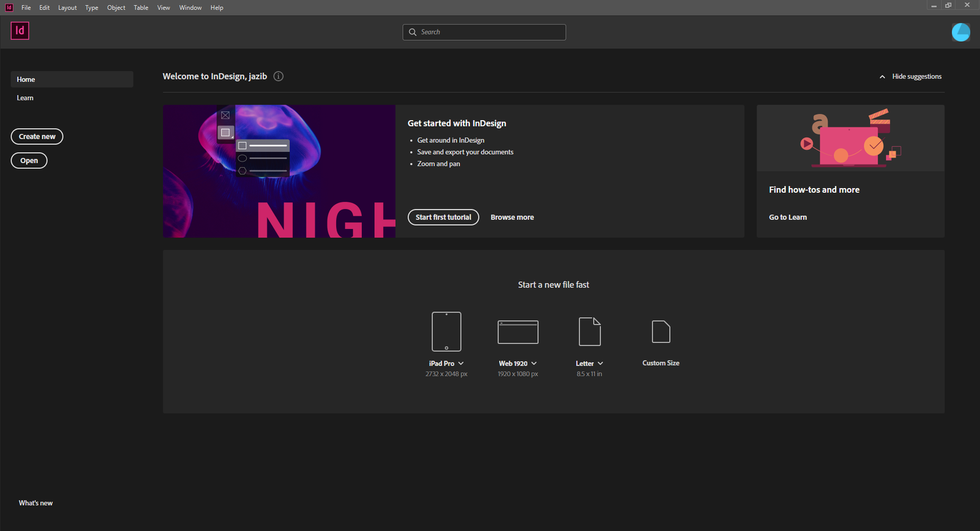Viewport: 980px width, 531px height.
Task: Open the Type menu
Action: pos(92,7)
